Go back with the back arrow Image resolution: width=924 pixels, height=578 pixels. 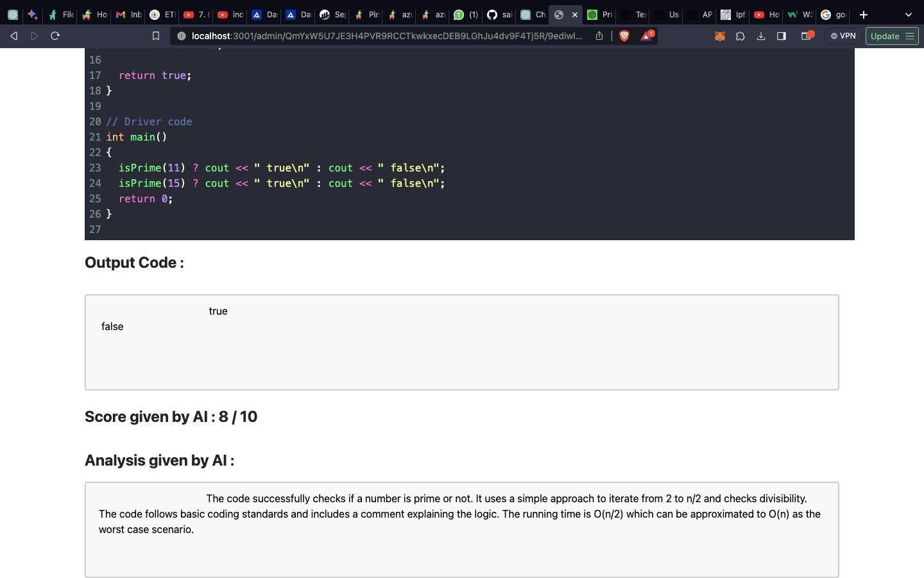click(13, 36)
